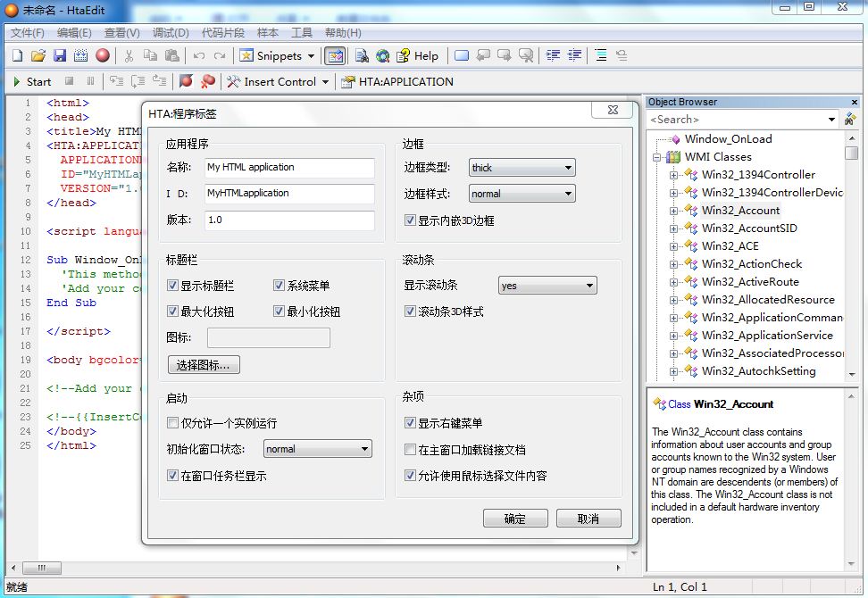This screenshot has height=598, width=868.
Task: Click the Find in document icon
Action: click(x=362, y=55)
